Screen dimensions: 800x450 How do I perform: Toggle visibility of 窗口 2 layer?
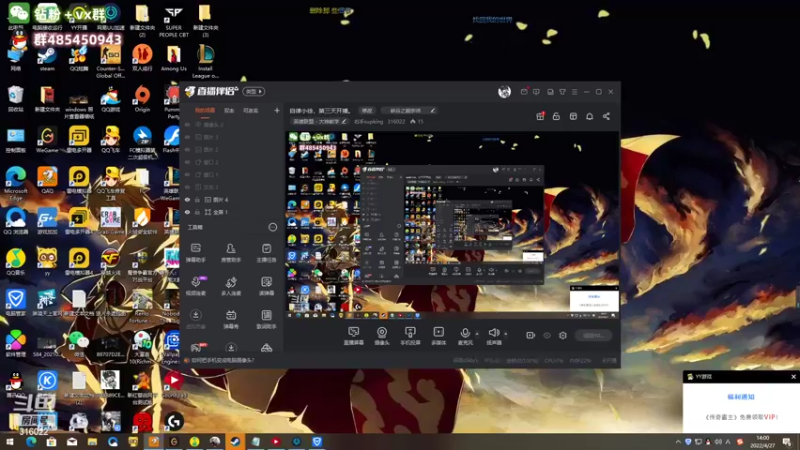[x=187, y=162]
